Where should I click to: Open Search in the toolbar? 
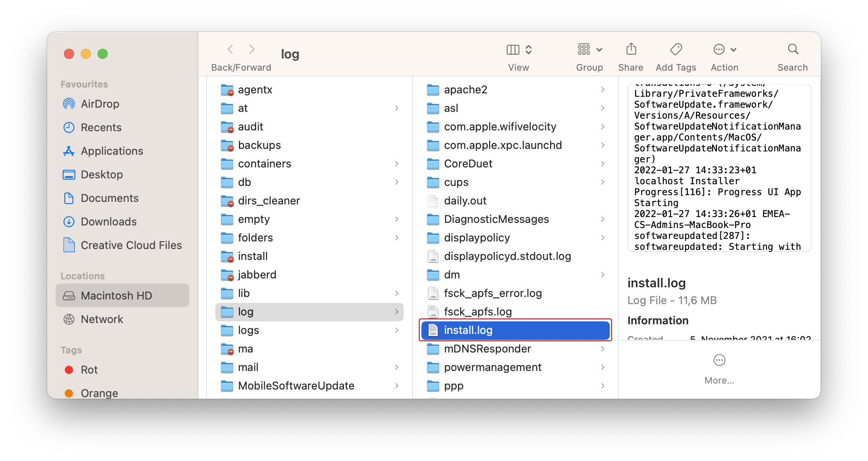[x=792, y=49]
